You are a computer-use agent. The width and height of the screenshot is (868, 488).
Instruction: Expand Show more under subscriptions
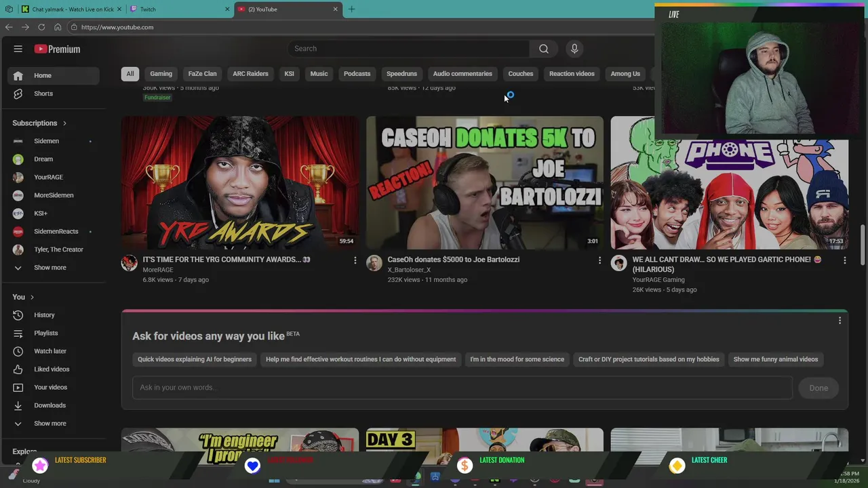(x=54, y=268)
